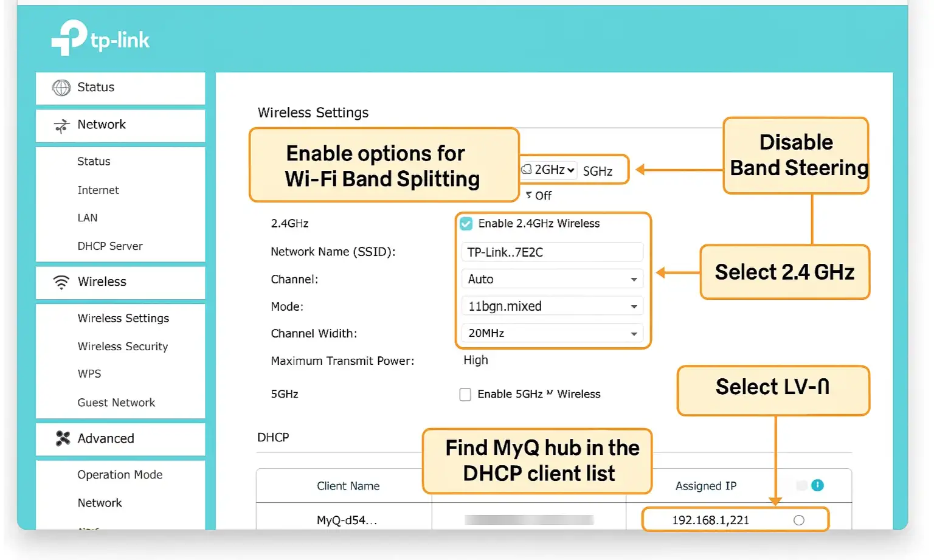
Task: Click the tp-link logo in the header
Action: (x=100, y=38)
